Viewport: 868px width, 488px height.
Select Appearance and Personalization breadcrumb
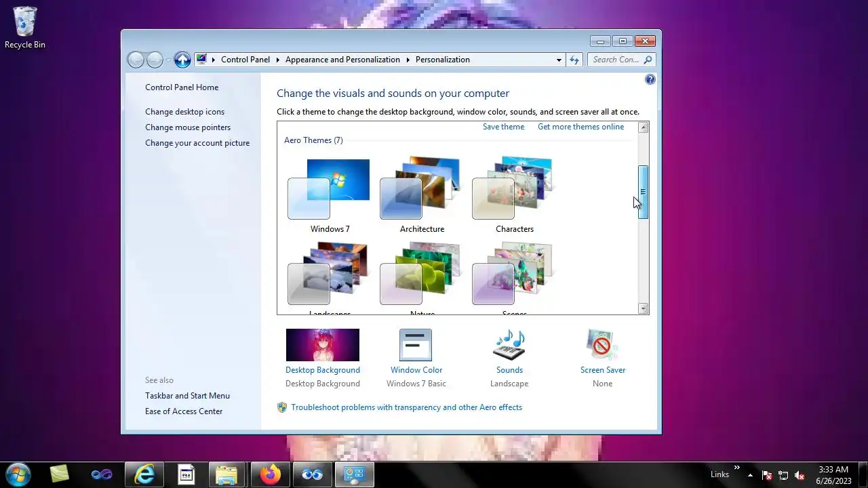[342, 60]
